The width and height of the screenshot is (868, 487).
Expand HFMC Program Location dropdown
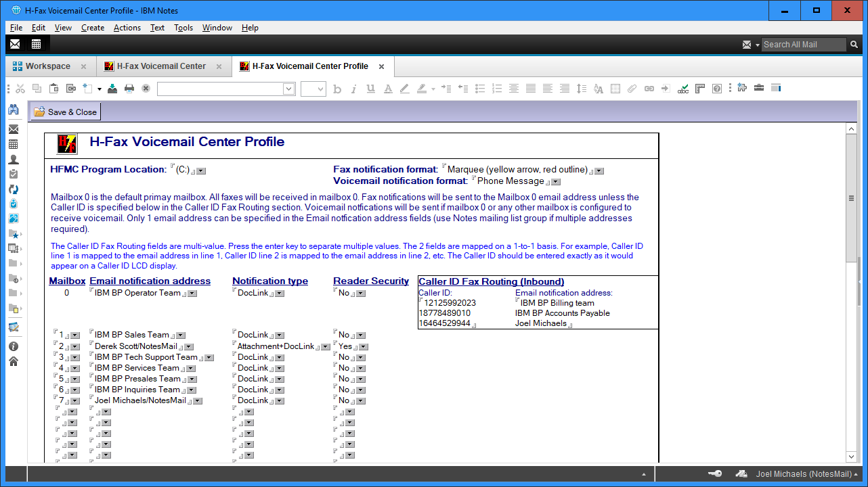[201, 171]
